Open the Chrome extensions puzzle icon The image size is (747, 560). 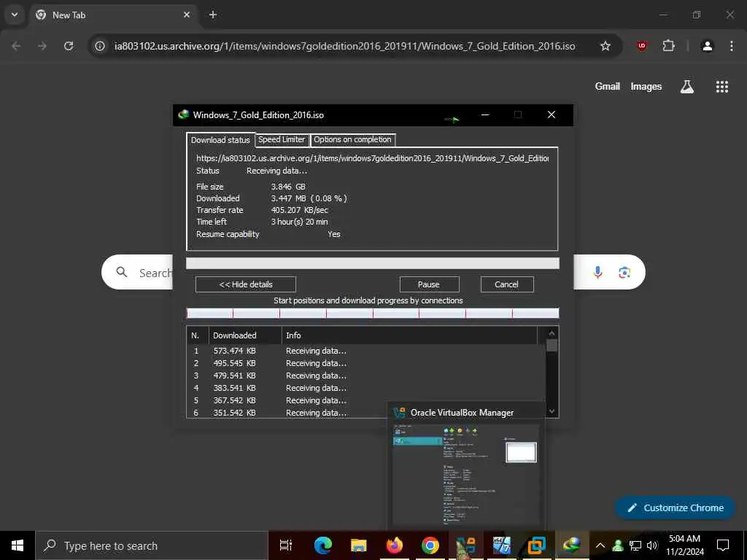668,46
